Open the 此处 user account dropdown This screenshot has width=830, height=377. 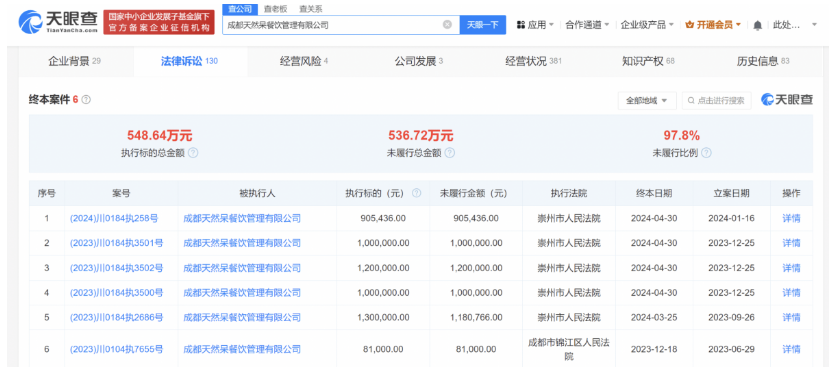pyautogui.click(x=795, y=25)
